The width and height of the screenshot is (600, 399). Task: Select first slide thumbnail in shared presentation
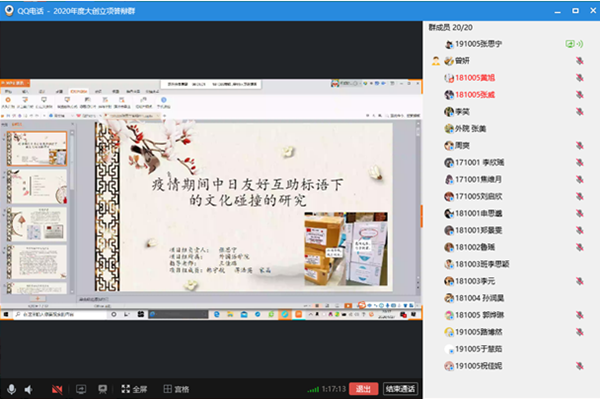click(37, 148)
